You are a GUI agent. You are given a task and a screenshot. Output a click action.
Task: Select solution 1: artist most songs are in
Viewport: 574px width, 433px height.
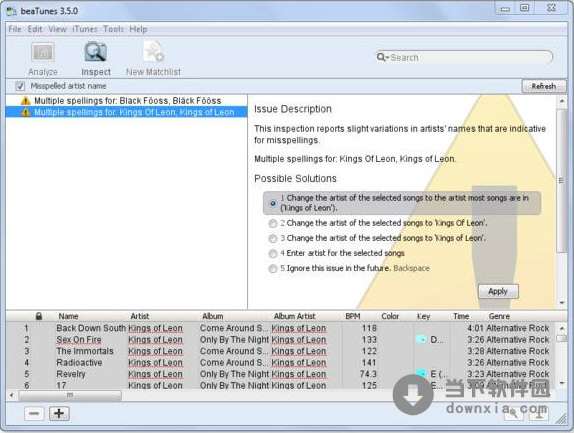click(273, 203)
